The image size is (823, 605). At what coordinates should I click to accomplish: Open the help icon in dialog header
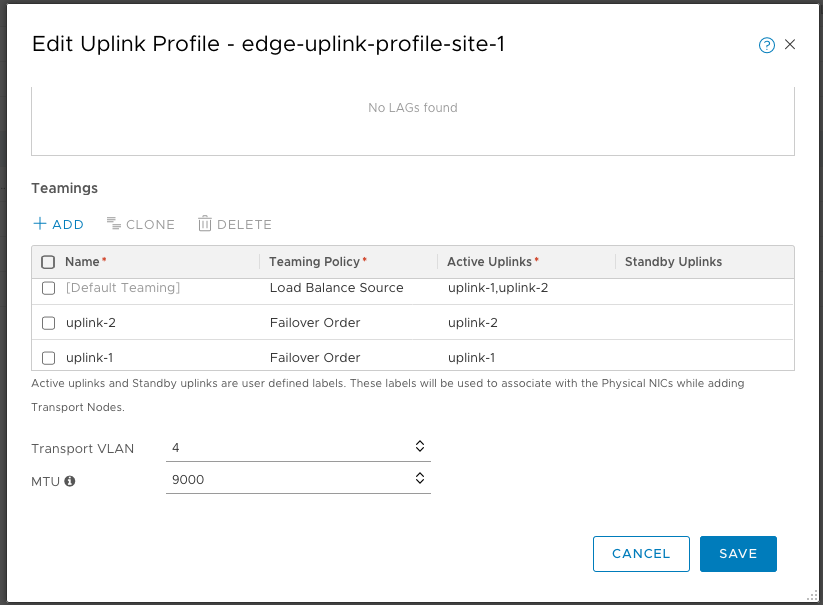click(x=767, y=45)
